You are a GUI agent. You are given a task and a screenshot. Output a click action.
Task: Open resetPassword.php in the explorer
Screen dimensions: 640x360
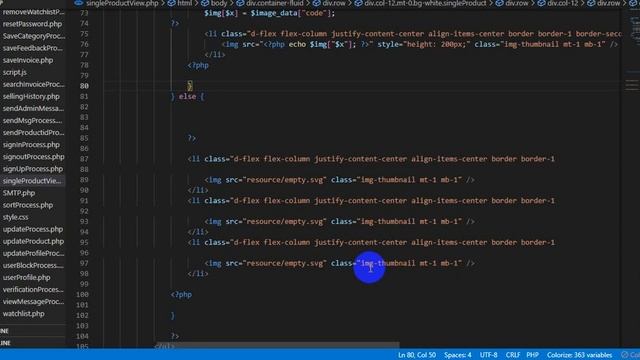click(32, 24)
